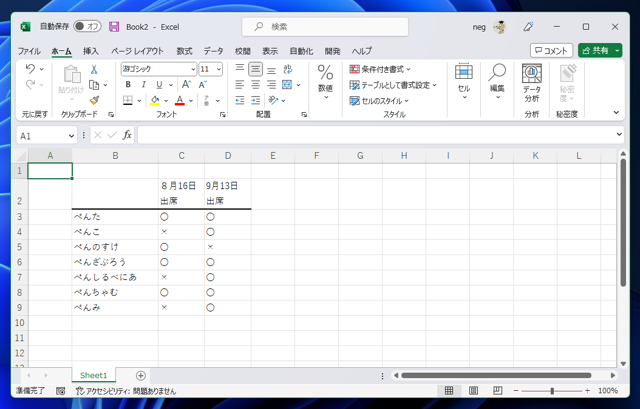
Task: Select middle vertical alignment
Action: tap(256, 69)
